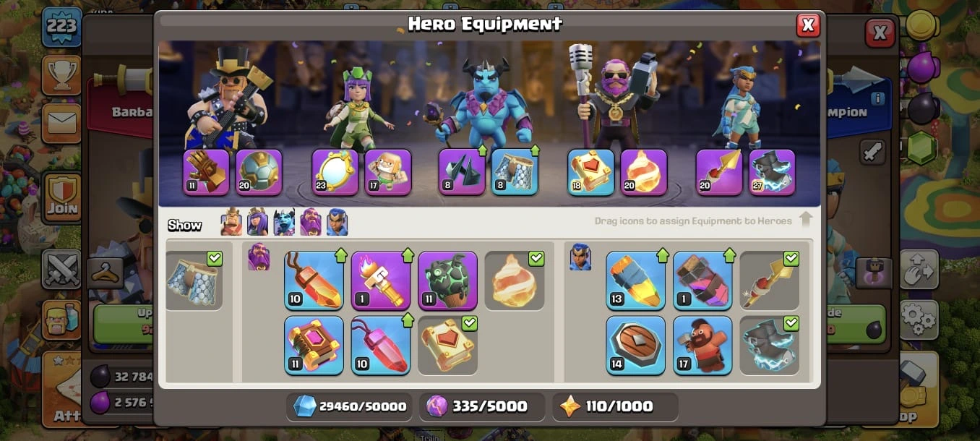Filter equipment by Minion Prince hero

pyautogui.click(x=285, y=222)
